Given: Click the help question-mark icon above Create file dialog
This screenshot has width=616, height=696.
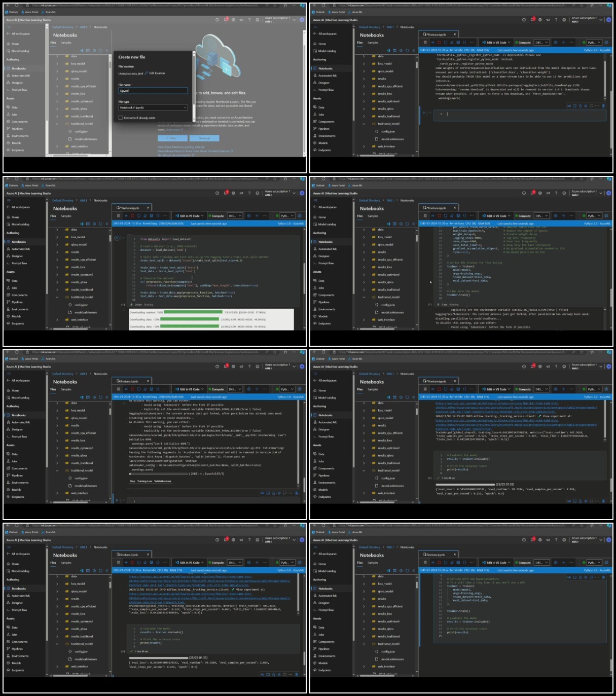Looking at the screenshot, I should click(x=249, y=20).
